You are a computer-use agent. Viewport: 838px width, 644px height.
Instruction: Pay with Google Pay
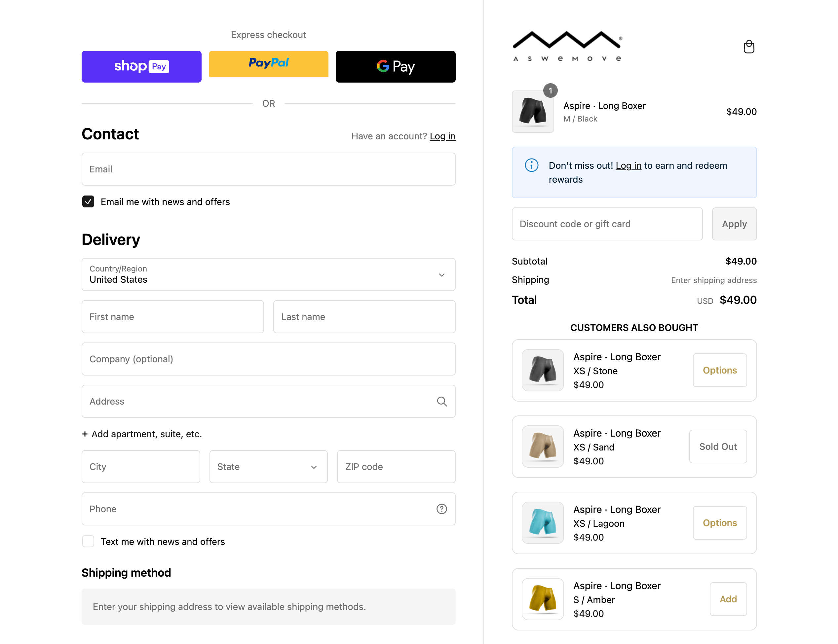pyautogui.click(x=396, y=67)
